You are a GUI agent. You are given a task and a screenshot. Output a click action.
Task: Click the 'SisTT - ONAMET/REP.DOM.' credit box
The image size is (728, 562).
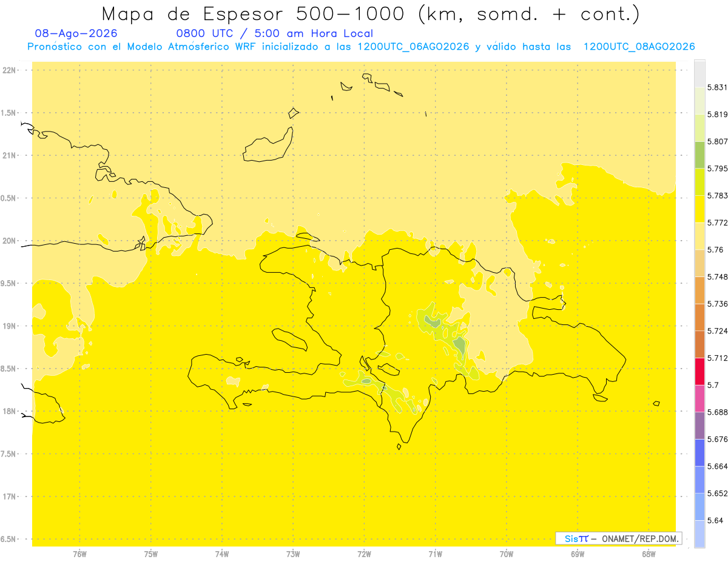[619, 538]
